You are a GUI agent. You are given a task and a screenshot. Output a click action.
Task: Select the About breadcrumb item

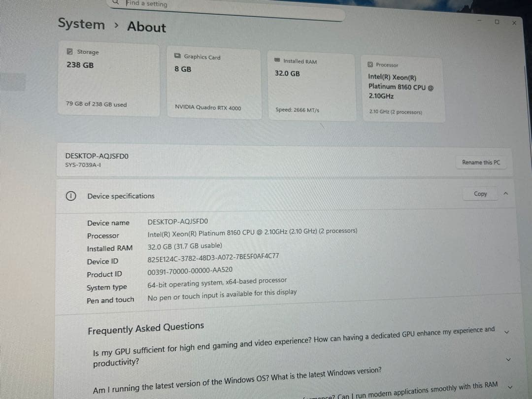click(146, 28)
